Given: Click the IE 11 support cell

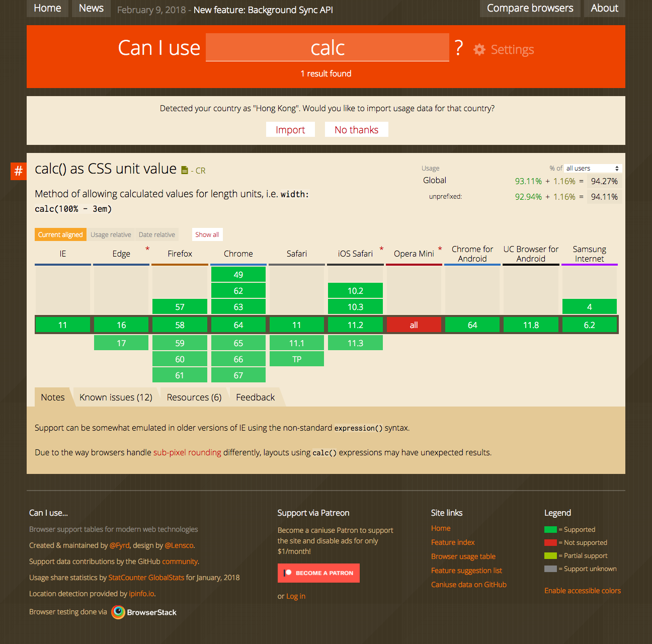Looking at the screenshot, I should [x=63, y=325].
